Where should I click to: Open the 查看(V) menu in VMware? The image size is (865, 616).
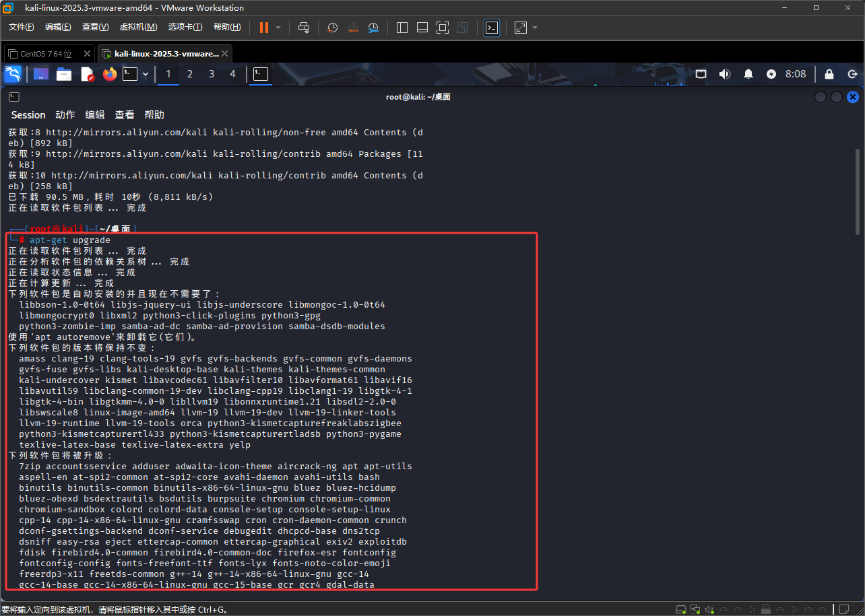95,27
